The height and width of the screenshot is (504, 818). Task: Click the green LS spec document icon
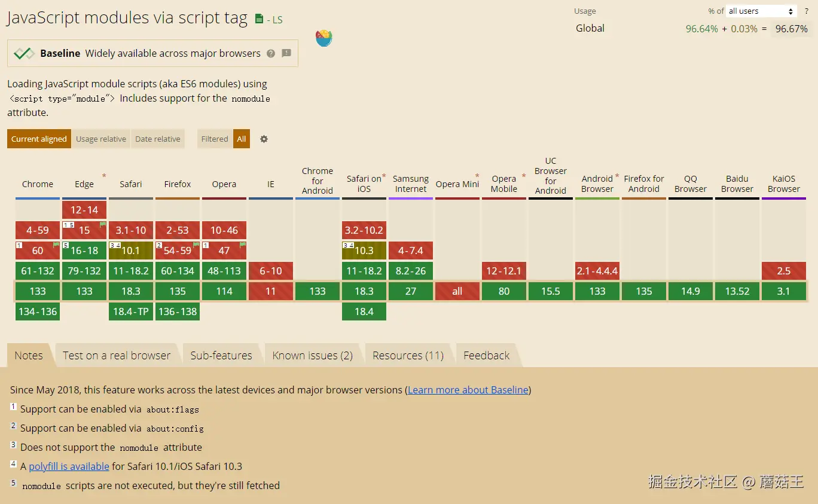[259, 19]
